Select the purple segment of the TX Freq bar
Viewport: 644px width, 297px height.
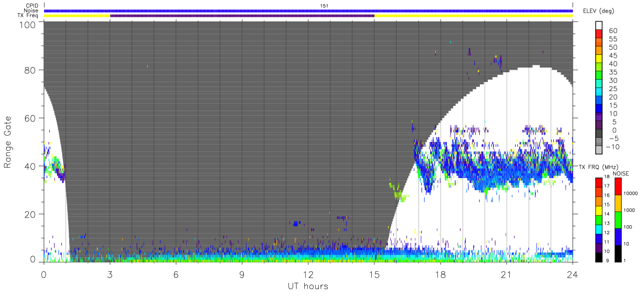click(x=242, y=16)
